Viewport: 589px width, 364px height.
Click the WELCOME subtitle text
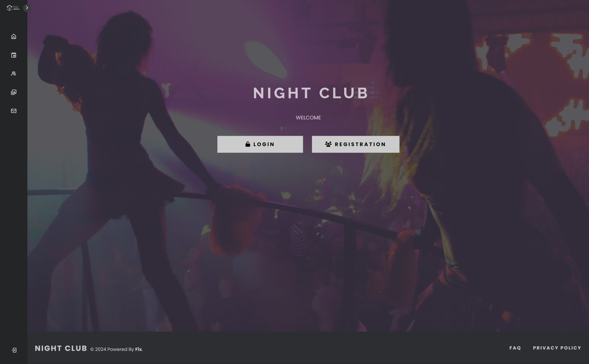pos(308,118)
